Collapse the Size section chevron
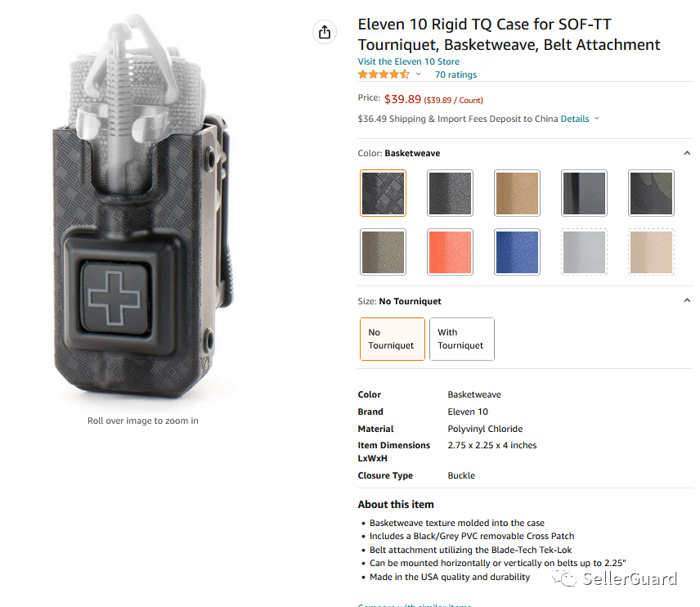This screenshot has width=700, height=607. pos(687,300)
